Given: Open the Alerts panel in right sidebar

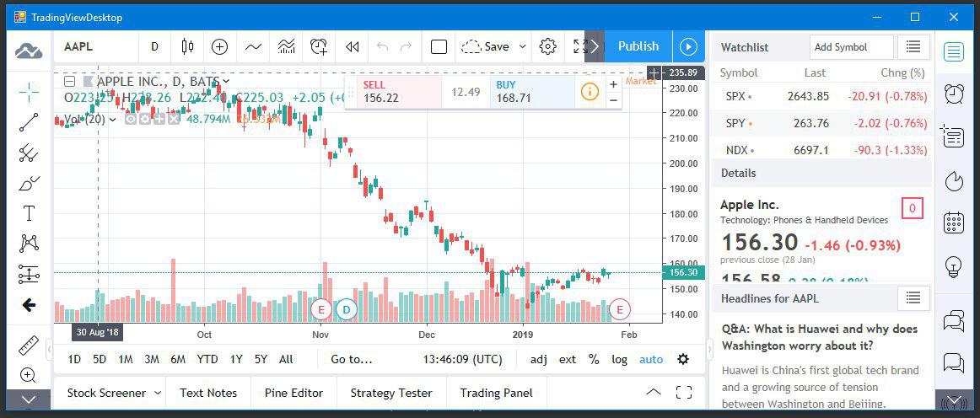Looking at the screenshot, I should coord(955,94).
